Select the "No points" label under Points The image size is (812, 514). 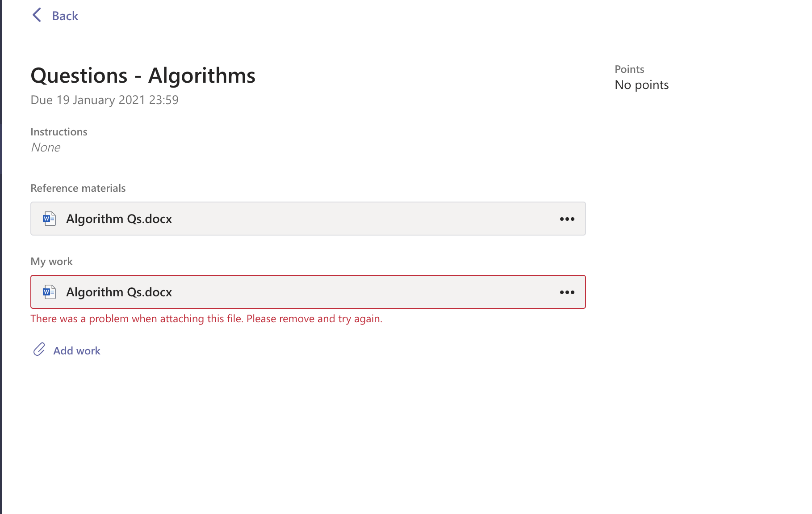[641, 84]
